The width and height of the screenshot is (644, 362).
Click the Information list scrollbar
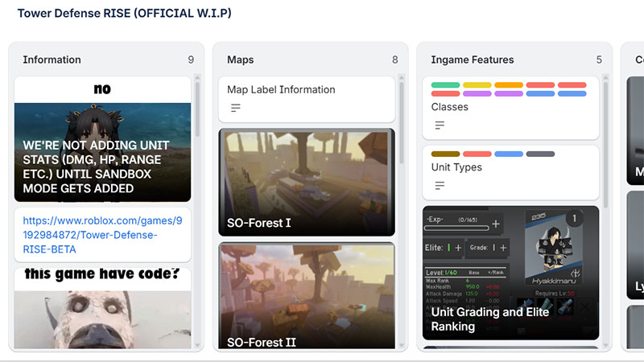[197, 109]
